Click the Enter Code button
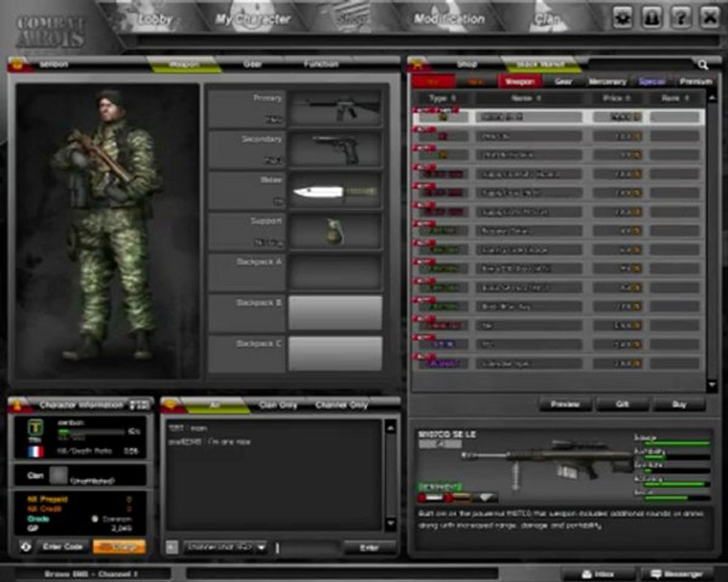The width and height of the screenshot is (728, 582). (62, 546)
